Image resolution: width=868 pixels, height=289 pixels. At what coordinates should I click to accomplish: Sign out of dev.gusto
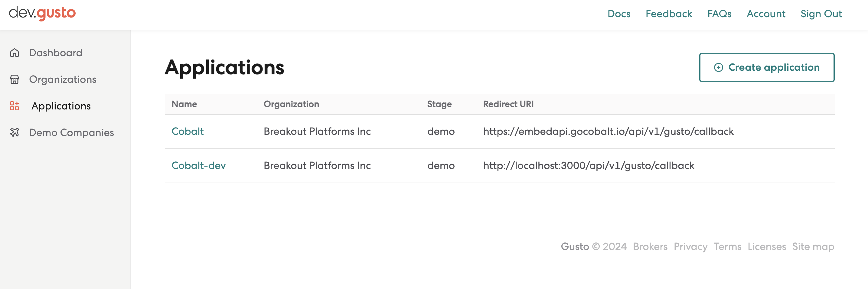pos(821,14)
